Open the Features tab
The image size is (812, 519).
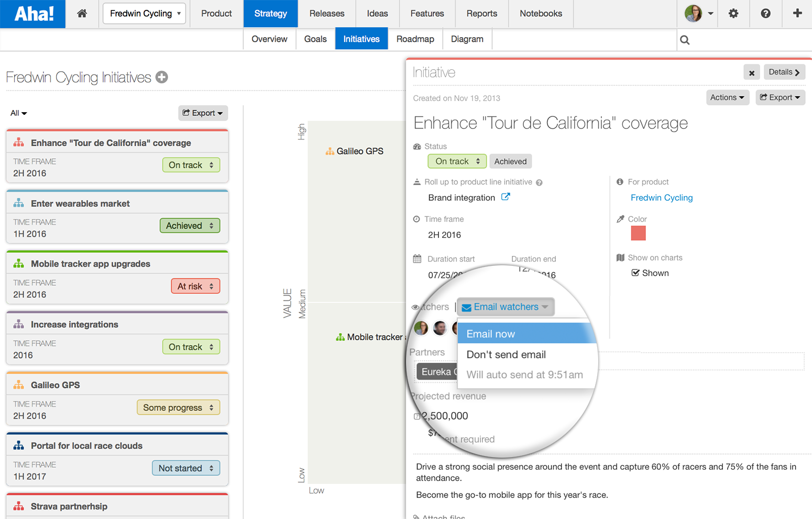click(x=427, y=14)
